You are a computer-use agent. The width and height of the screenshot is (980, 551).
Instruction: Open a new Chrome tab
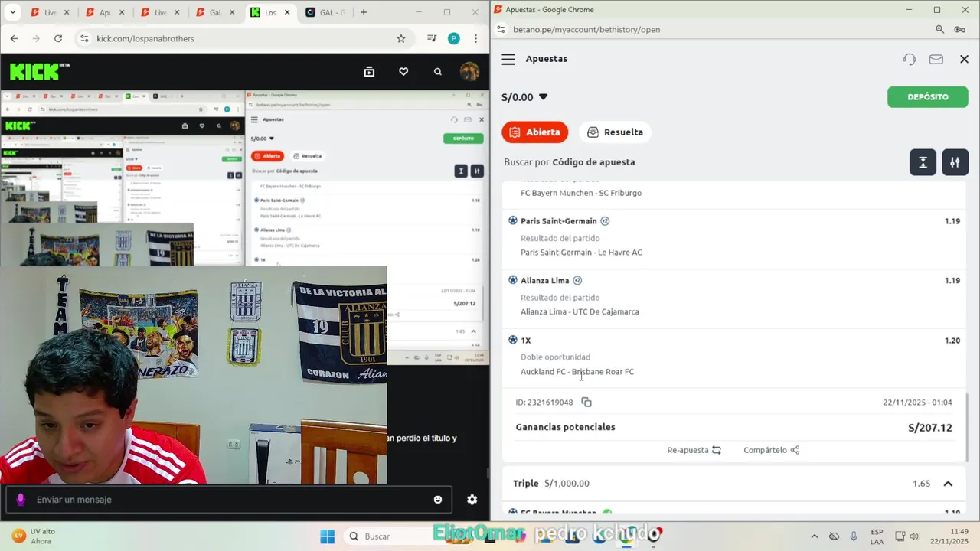pos(364,12)
